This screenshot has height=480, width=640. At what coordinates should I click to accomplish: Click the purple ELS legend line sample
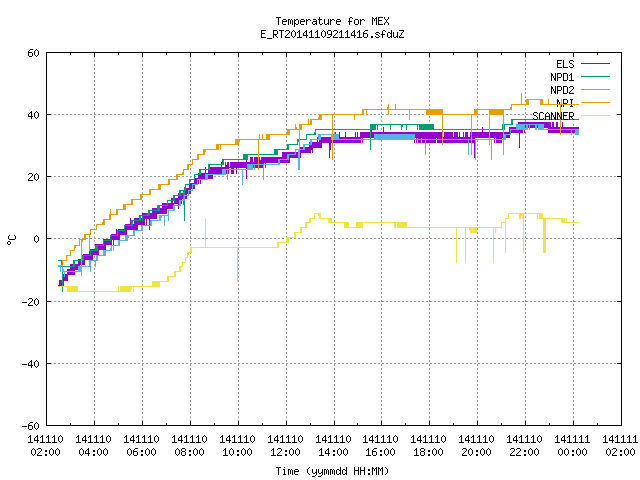[595, 64]
